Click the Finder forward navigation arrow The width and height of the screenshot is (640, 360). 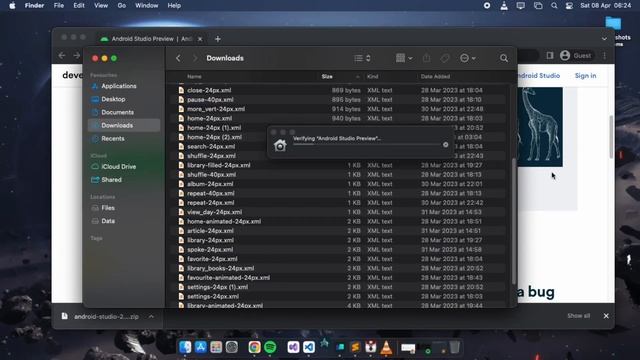point(195,58)
